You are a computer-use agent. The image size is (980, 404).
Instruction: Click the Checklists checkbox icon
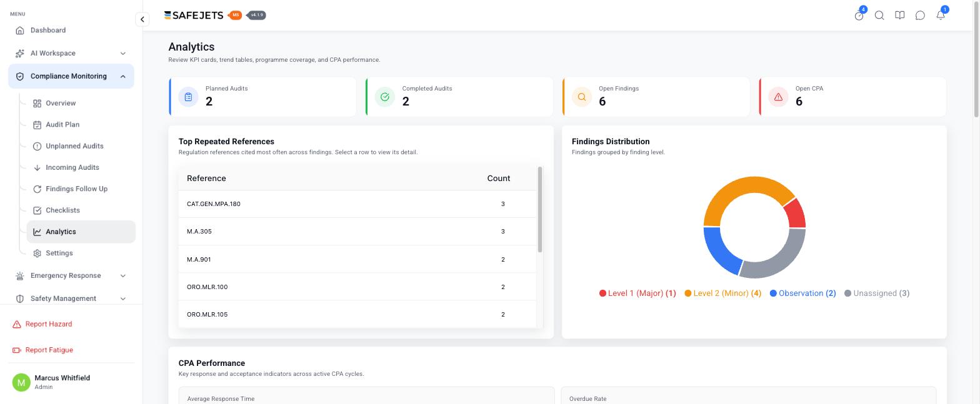pos(37,210)
